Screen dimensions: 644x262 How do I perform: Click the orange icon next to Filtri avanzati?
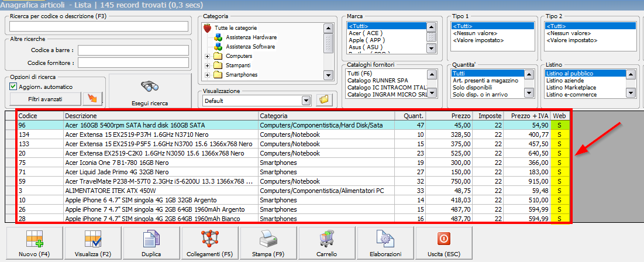[92, 99]
